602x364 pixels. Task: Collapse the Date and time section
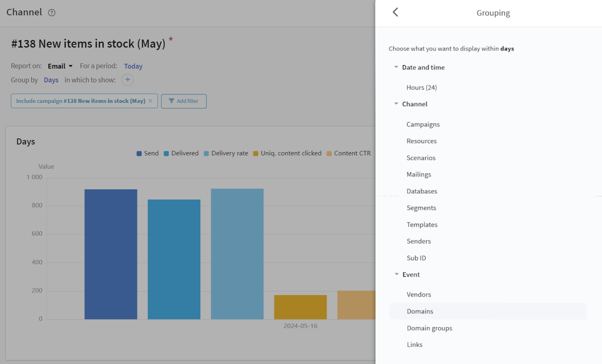[x=396, y=67]
